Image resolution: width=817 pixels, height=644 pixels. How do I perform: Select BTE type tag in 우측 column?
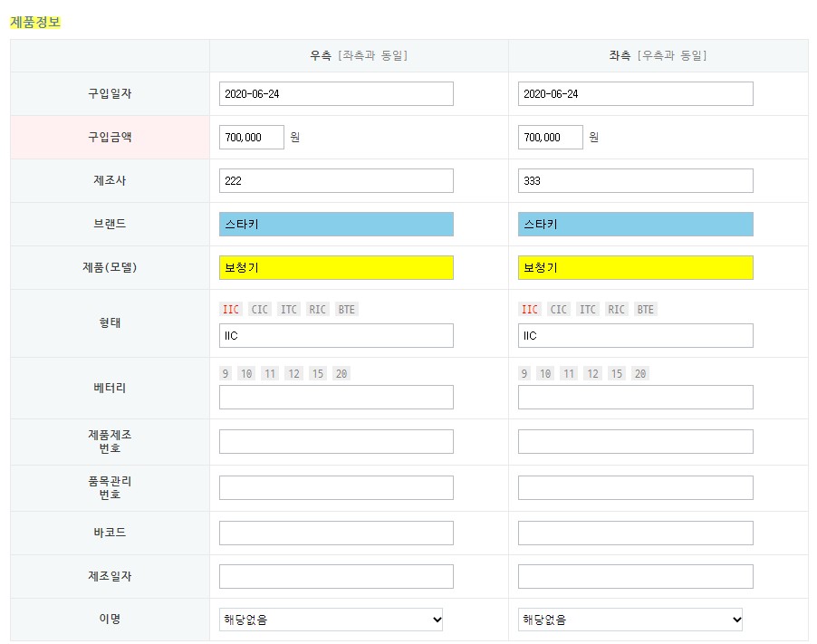[346, 310]
